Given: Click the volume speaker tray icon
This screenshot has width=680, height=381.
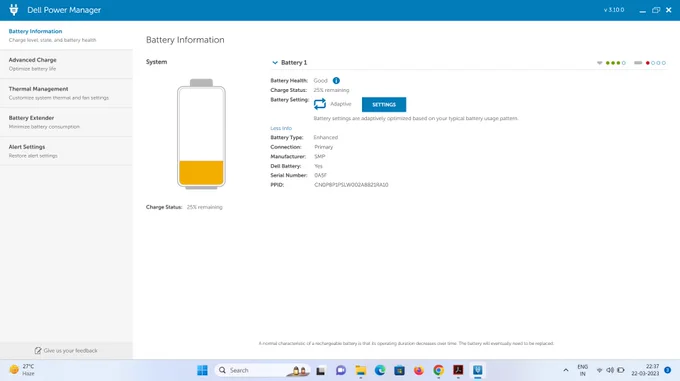Looking at the screenshot, I should click(x=610, y=370).
